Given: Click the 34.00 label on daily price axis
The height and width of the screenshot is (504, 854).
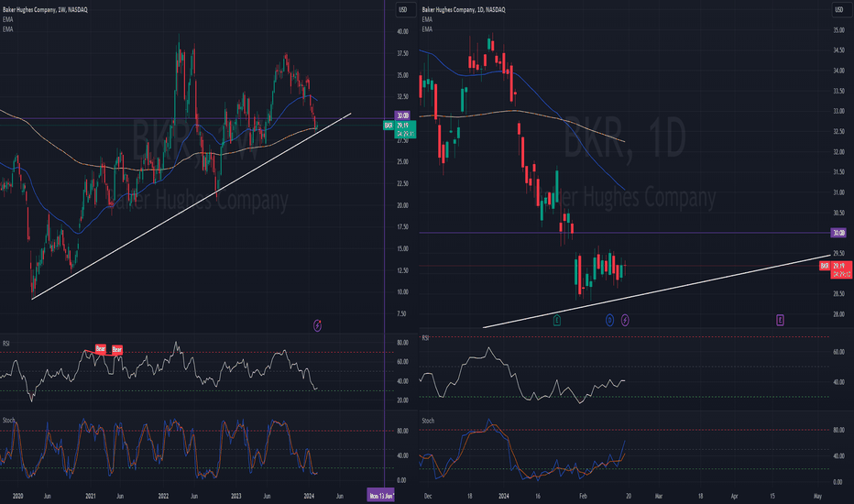Looking at the screenshot, I should [838, 71].
